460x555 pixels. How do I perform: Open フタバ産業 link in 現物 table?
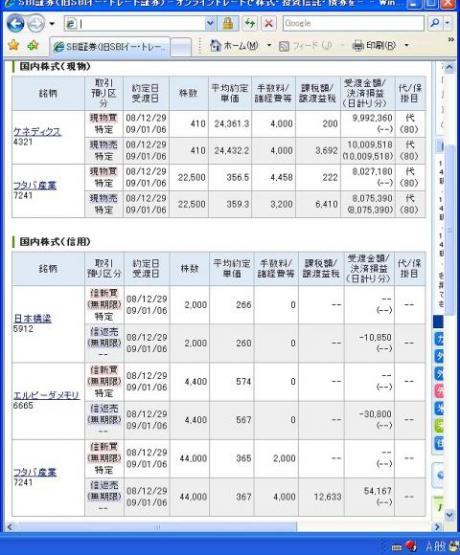click(35, 185)
